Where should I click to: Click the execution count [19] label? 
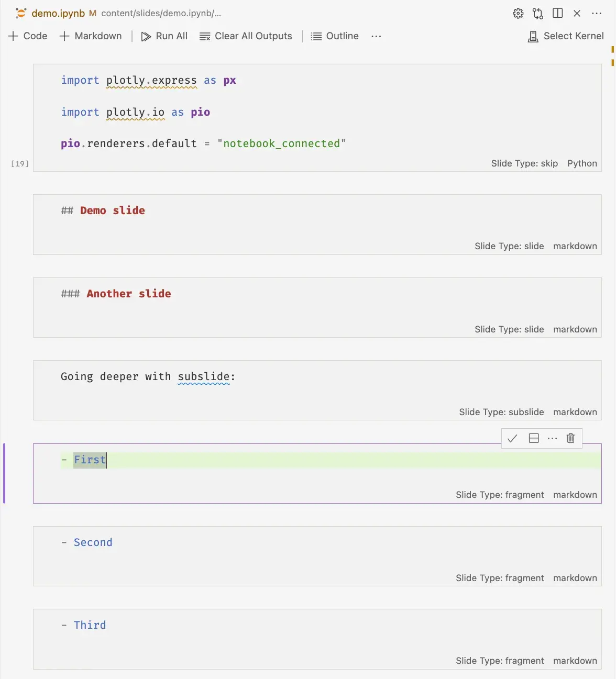point(20,164)
